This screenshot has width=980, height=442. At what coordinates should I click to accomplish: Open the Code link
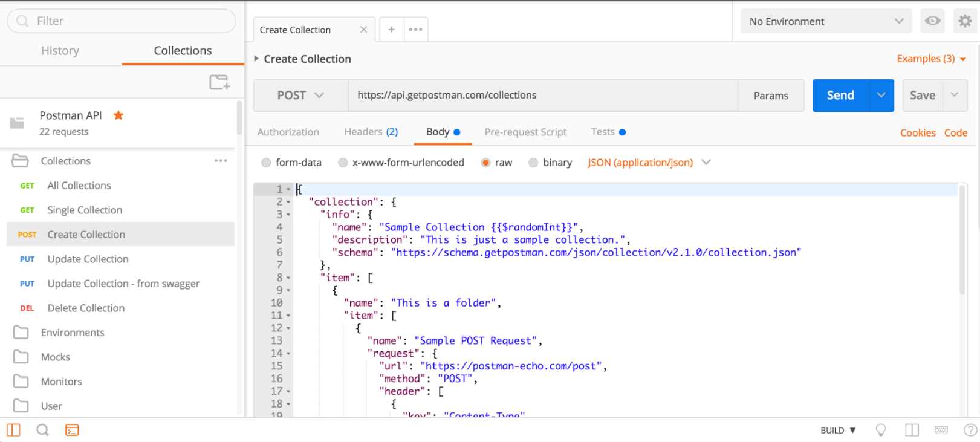point(956,133)
